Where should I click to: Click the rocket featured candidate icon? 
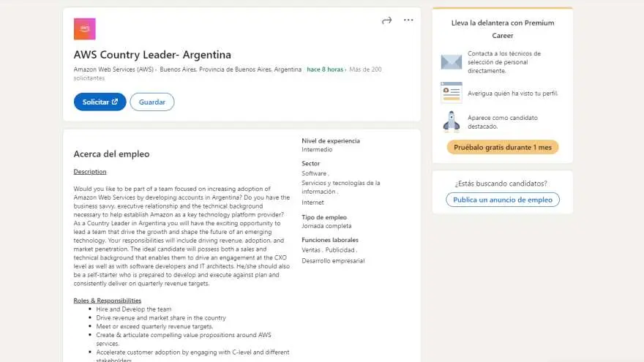pyautogui.click(x=451, y=121)
